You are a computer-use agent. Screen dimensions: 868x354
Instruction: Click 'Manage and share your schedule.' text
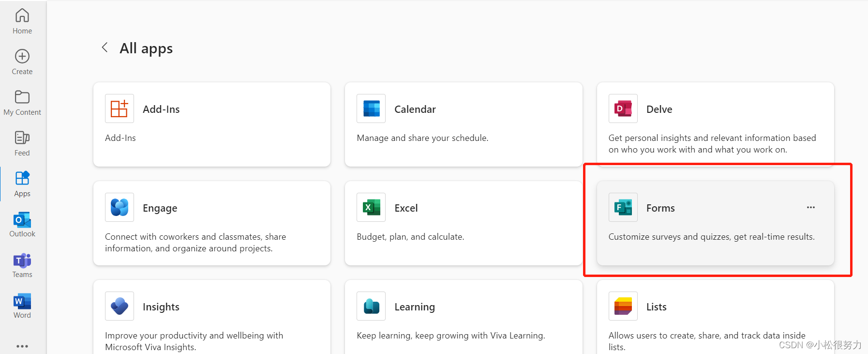(422, 138)
